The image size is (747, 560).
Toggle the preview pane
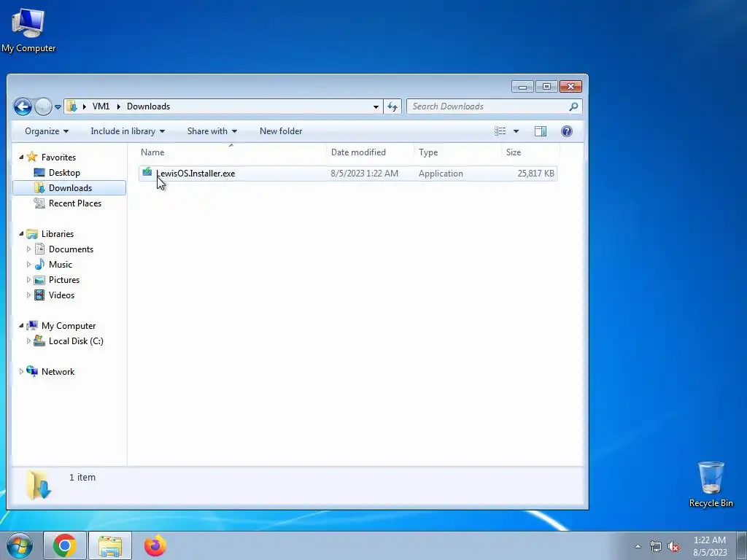point(541,131)
